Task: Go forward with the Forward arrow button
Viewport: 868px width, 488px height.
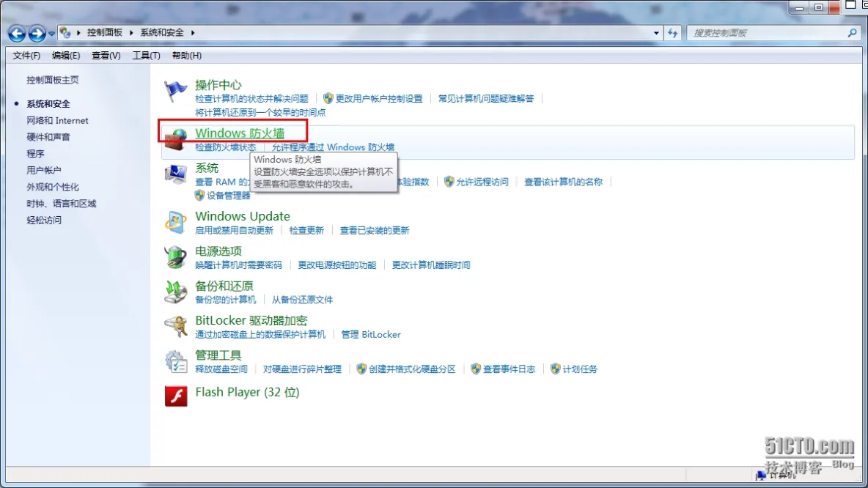Action: 37,33
